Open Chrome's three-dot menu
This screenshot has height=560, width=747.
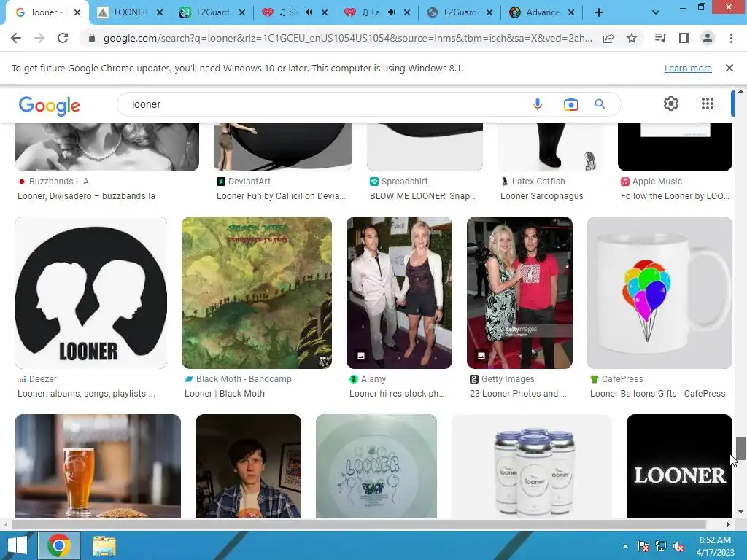(x=731, y=38)
